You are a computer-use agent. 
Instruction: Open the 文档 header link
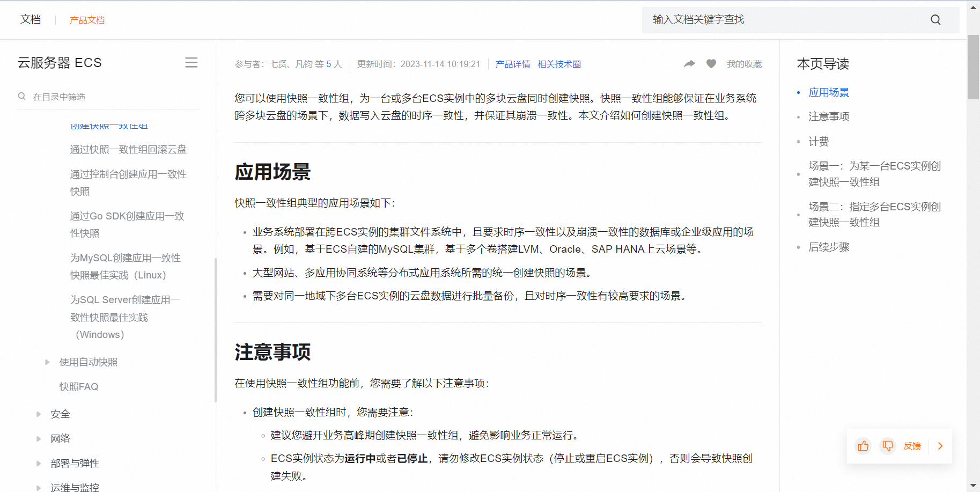[31, 20]
